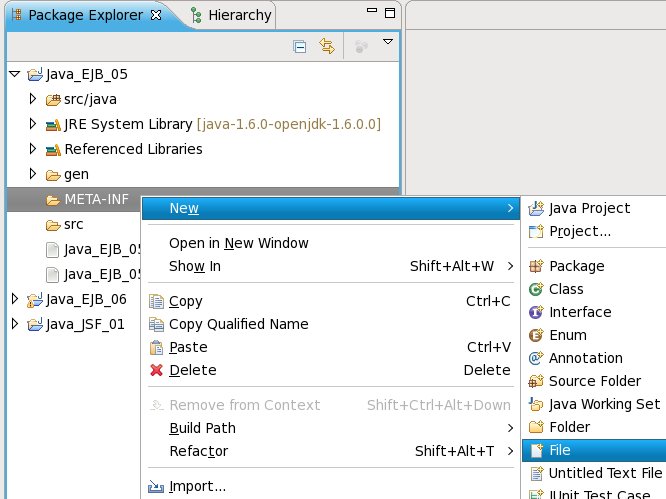The width and height of the screenshot is (666, 499).
Task: Toggle Link with Editor icon
Action: pos(326,46)
